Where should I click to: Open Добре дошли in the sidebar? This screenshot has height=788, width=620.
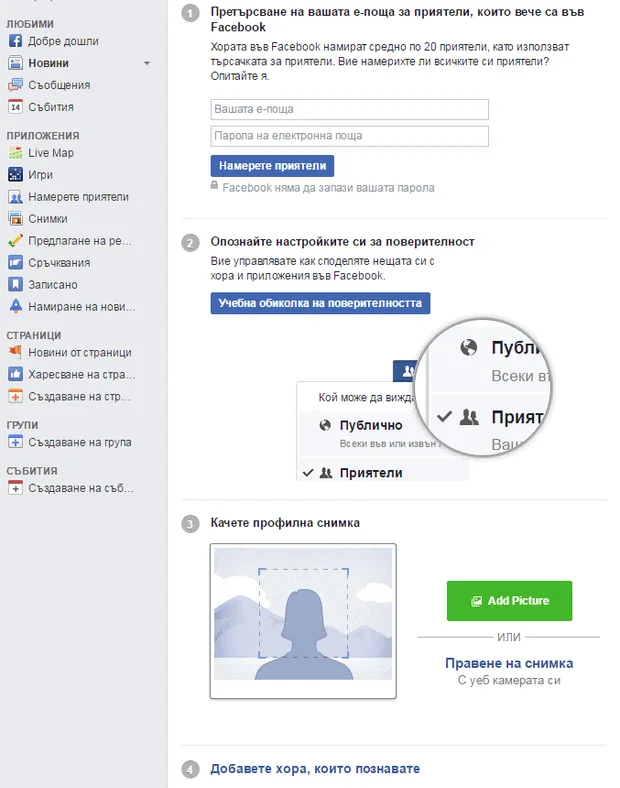63,41
